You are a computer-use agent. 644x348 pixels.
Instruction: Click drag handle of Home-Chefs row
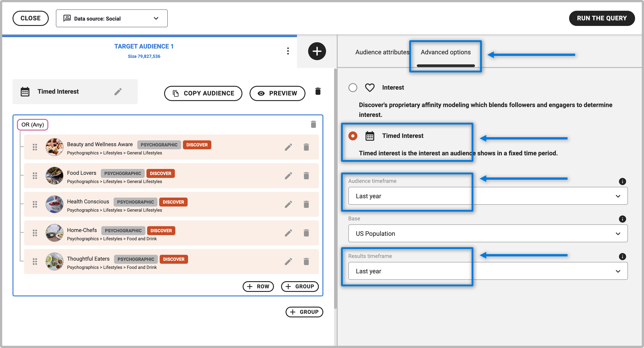tap(35, 233)
